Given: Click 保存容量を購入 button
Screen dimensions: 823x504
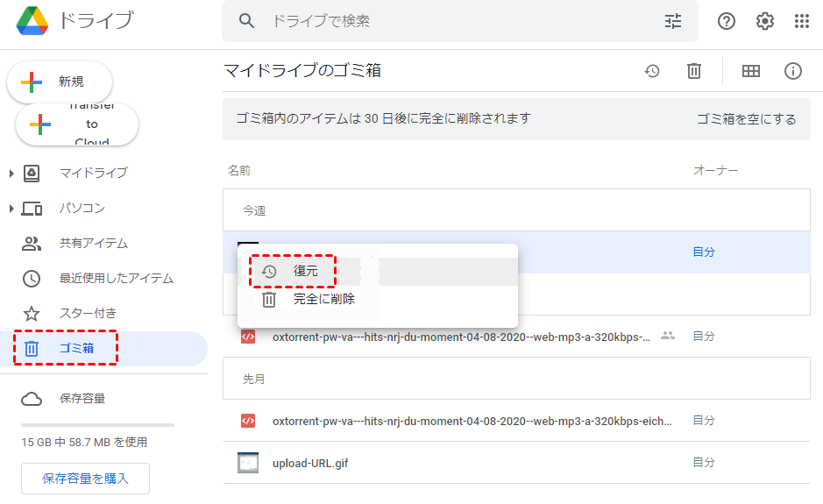Looking at the screenshot, I should pos(85,479).
